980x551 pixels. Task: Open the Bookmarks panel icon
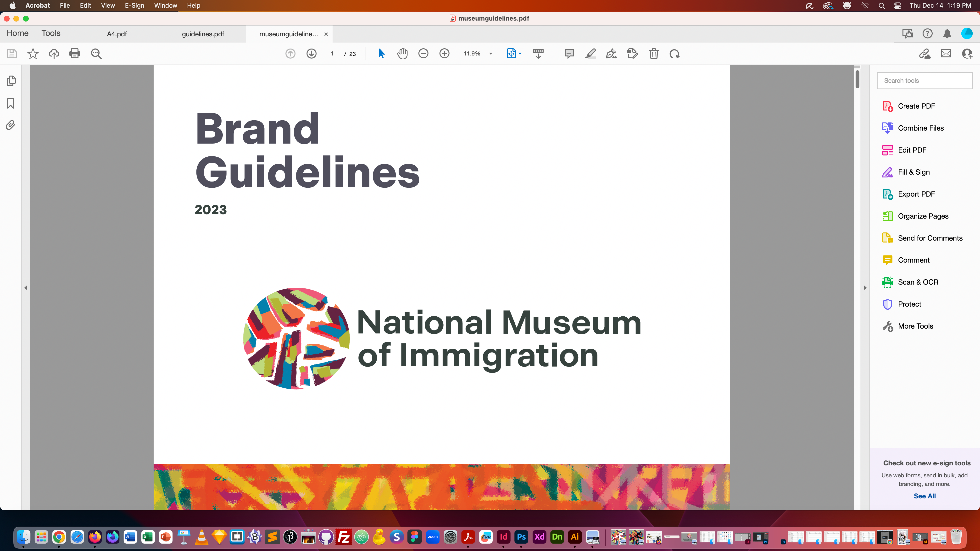point(11,103)
